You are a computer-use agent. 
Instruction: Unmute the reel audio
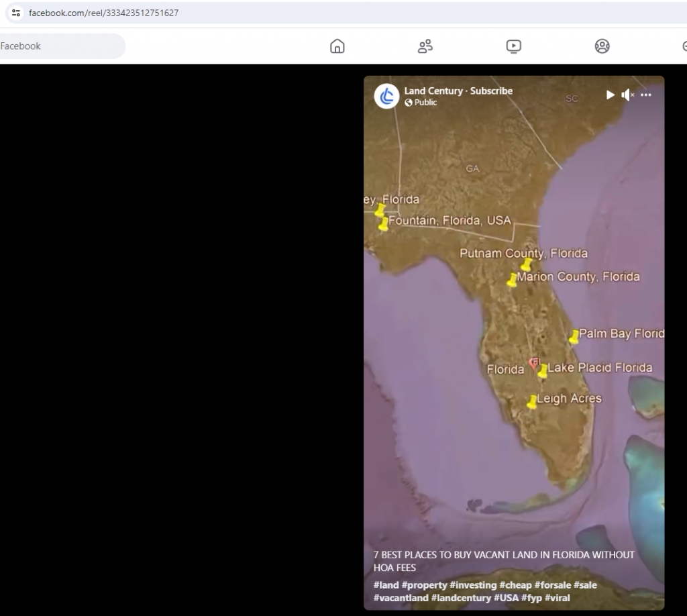click(x=627, y=95)
